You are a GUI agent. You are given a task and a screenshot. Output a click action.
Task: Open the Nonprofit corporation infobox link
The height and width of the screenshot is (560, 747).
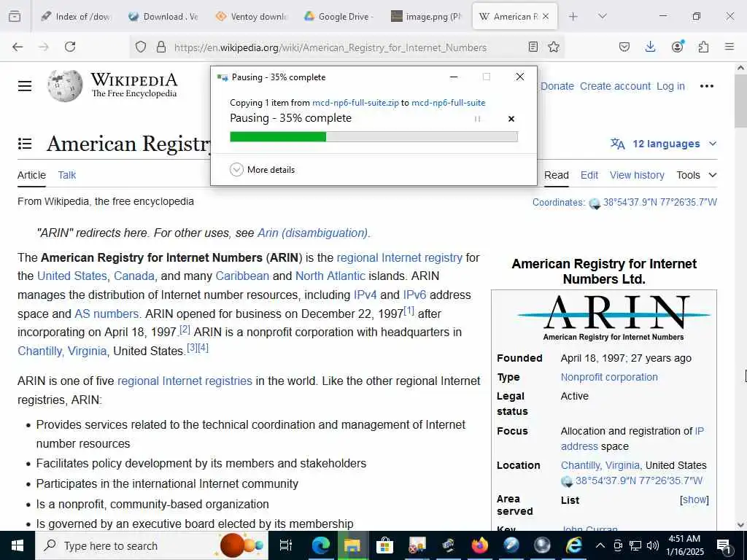[609, 377]
